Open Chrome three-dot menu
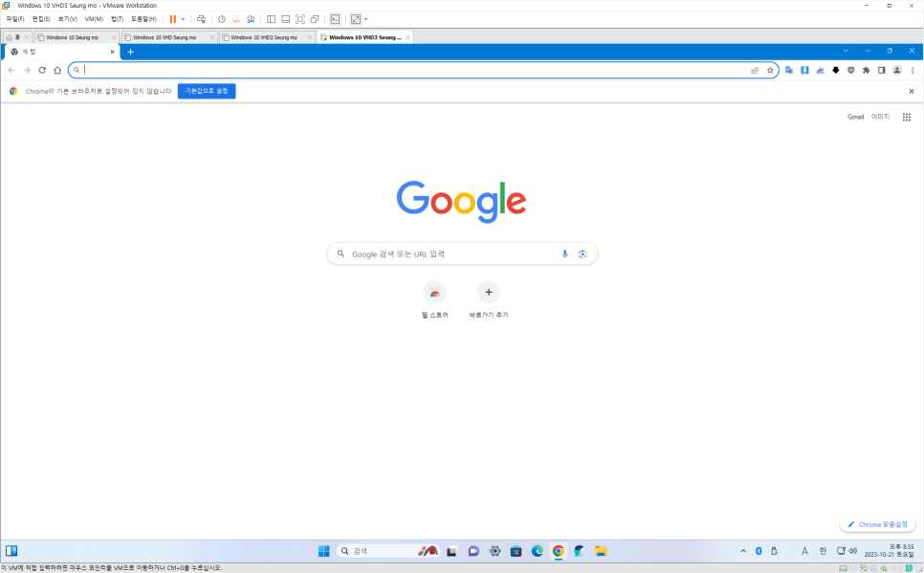This screenshot has height=573, width=924. 913,70
